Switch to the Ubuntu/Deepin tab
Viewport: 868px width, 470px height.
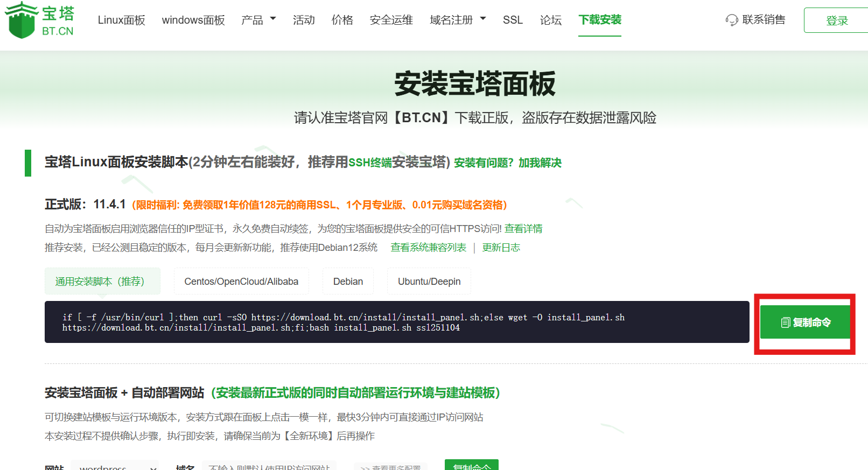[x=429, y=282]
